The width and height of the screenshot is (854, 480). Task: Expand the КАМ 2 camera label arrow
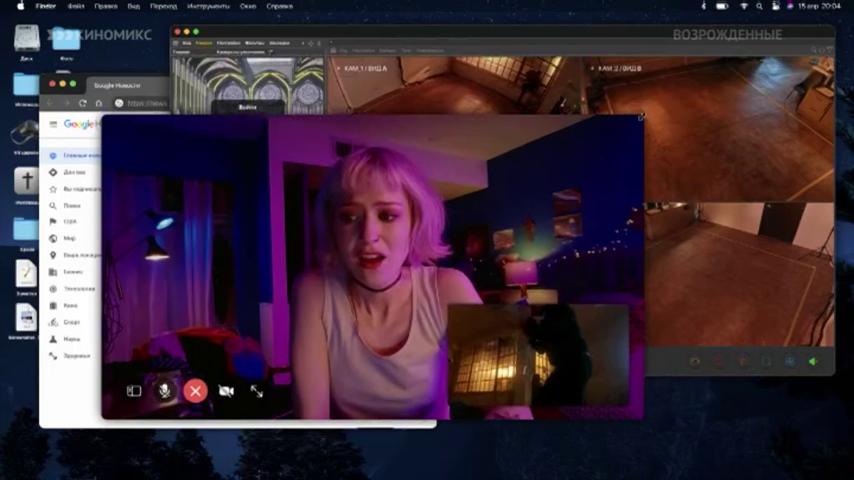pyautogui.click(x=593, y=69)
